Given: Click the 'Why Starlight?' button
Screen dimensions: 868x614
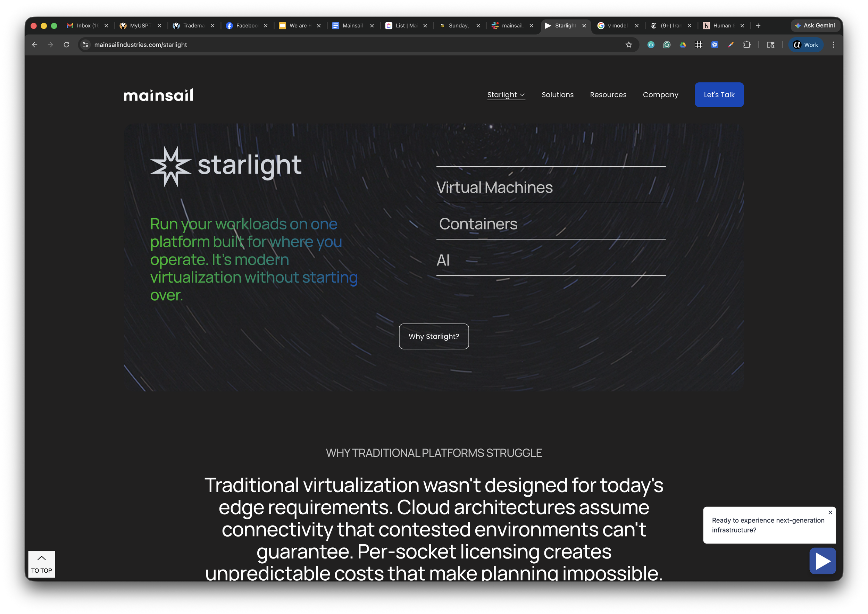Looking at the screenshot, I should pos(434,336).
